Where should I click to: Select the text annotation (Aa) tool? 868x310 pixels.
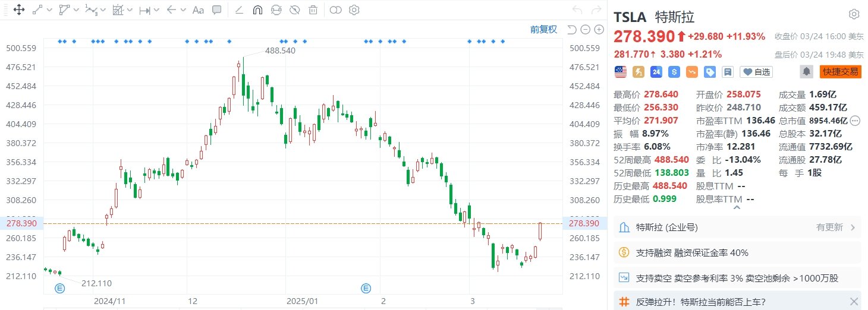[x=199, y=10]
